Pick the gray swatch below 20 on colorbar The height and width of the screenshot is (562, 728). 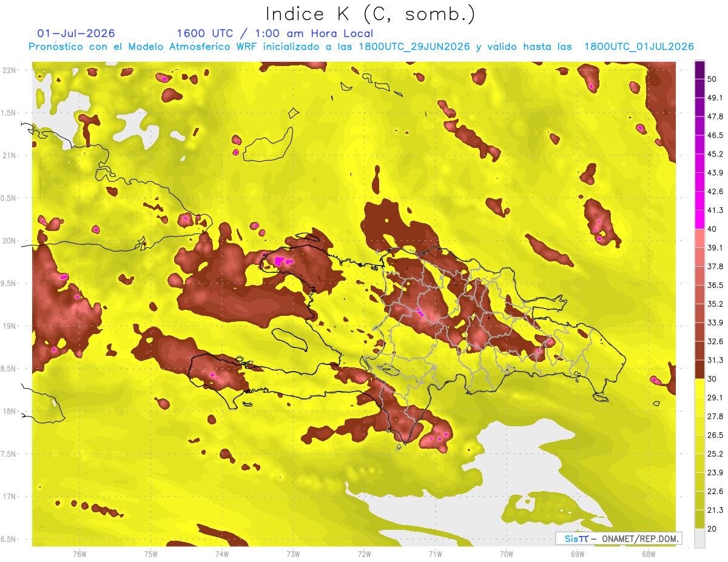(699, 538)
